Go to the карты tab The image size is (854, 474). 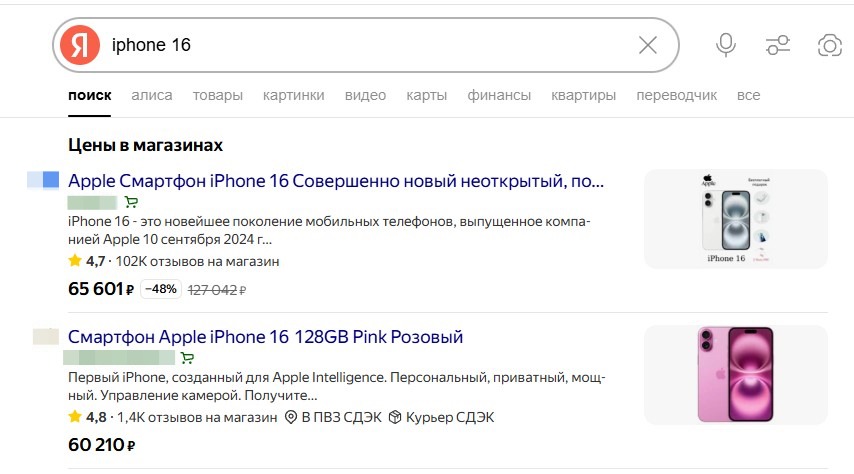click(x=426, y=95)
